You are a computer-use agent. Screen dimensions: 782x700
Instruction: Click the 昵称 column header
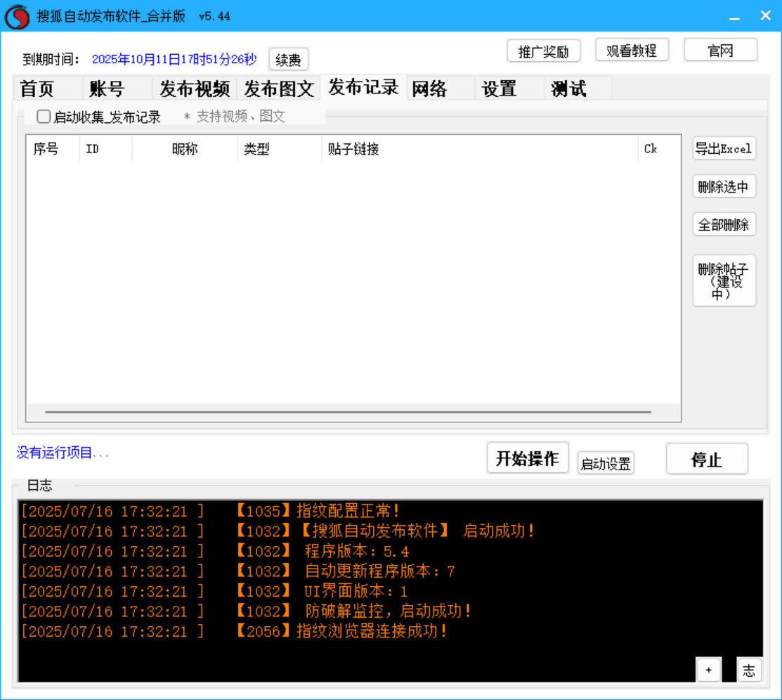coord(185,149)
